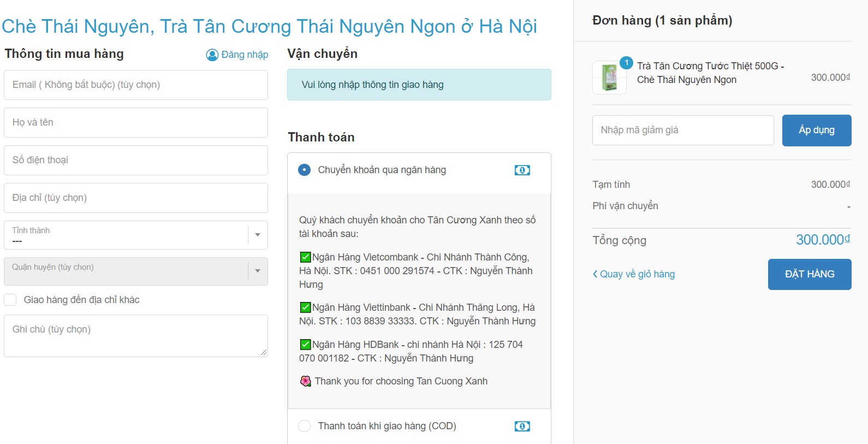This screenshot has height=444, width=868.
Task: Click the green checkmark beside Vietcombank
Action: [305, 257]
